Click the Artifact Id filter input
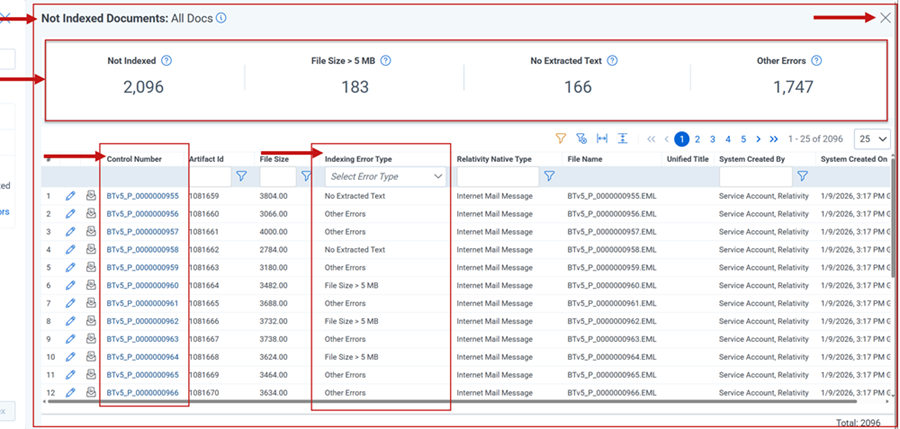 tap(210, 176)
